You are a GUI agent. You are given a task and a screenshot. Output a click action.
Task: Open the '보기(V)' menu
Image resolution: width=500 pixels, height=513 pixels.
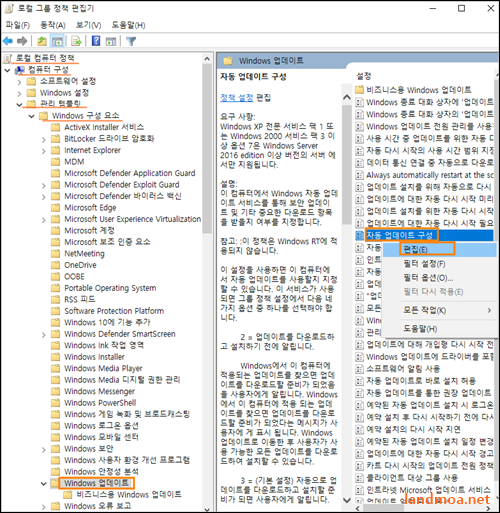88,25
